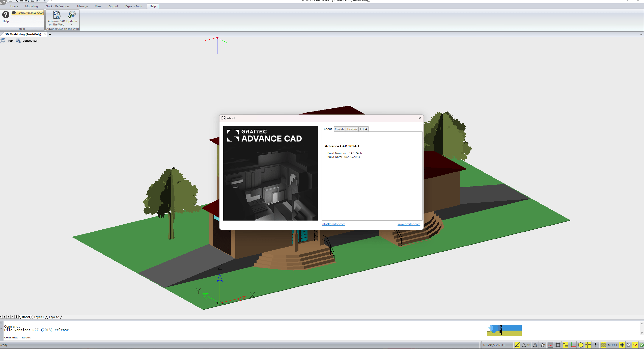Open the Manage ribbon tab
Viewport: 644px width, 349px height.
point(82,6)
